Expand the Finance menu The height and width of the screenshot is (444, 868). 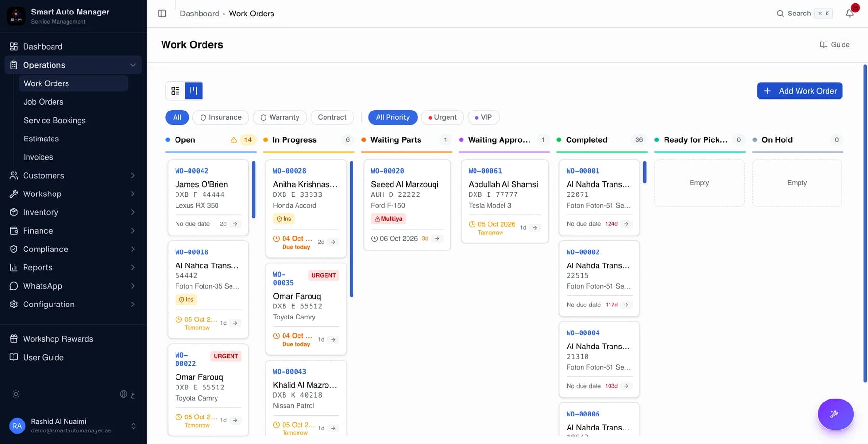pos(73,231)
